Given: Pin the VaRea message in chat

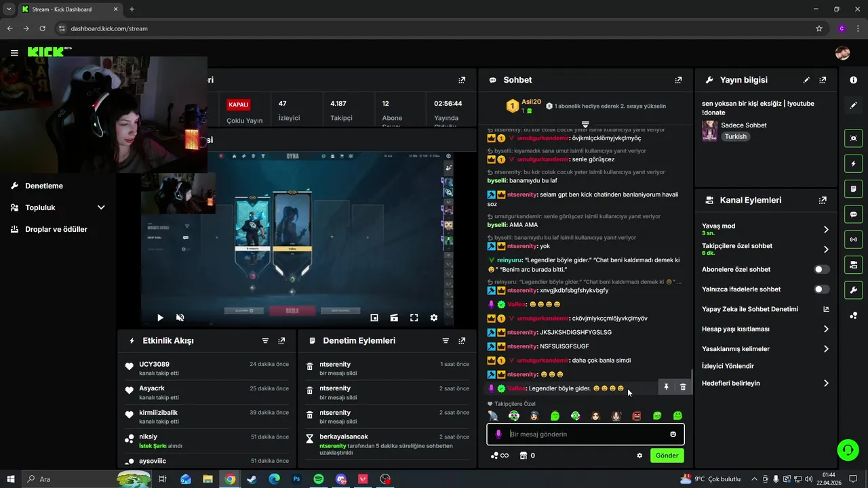Looking at the screenshot, I should [x=666, y=387].
